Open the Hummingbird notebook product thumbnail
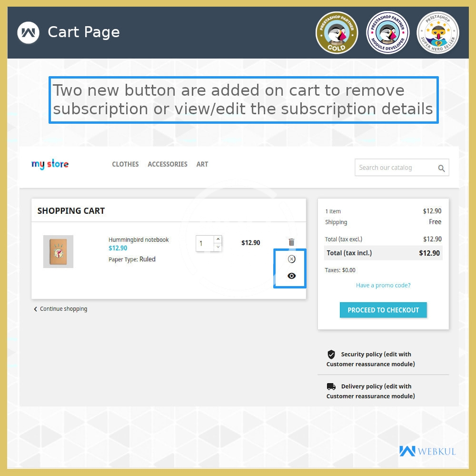 (58, 251)
